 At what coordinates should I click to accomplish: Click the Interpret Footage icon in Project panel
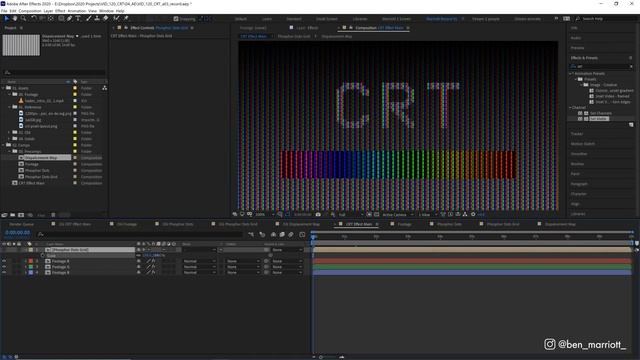tap(4, 215)
